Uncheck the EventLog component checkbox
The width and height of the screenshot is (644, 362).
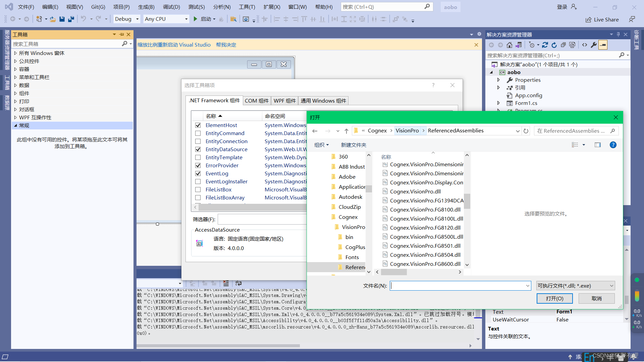[198, 173]
